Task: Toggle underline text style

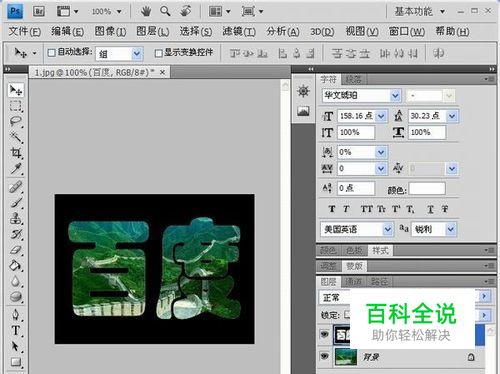Action: point(430,209)
